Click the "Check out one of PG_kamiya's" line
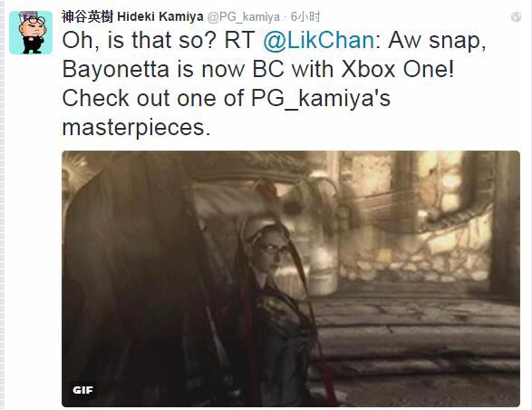 [x=227, y=99]
